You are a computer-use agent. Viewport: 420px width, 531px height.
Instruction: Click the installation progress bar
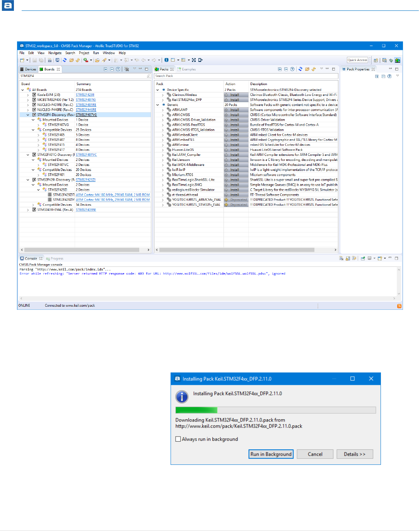pos(275,410)
